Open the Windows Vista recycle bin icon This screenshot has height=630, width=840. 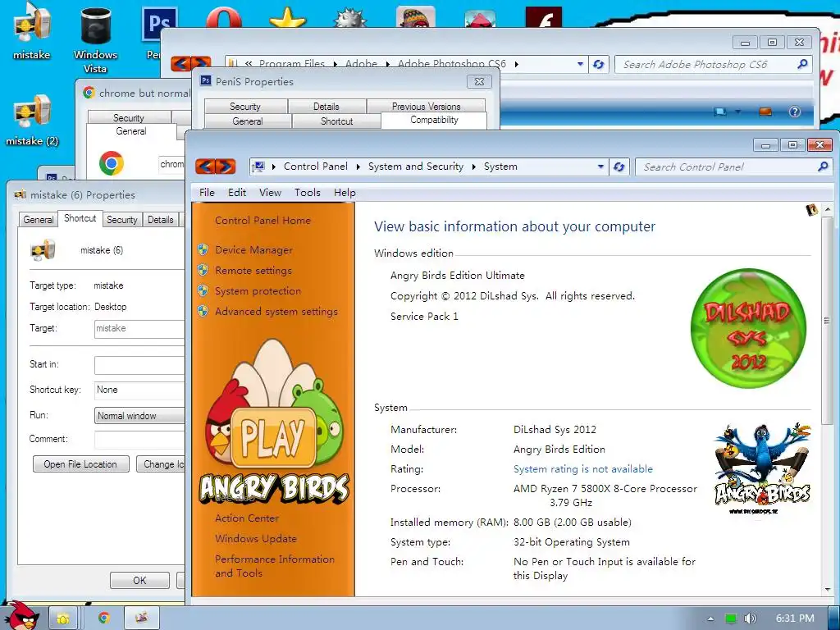tap(95, 27)
